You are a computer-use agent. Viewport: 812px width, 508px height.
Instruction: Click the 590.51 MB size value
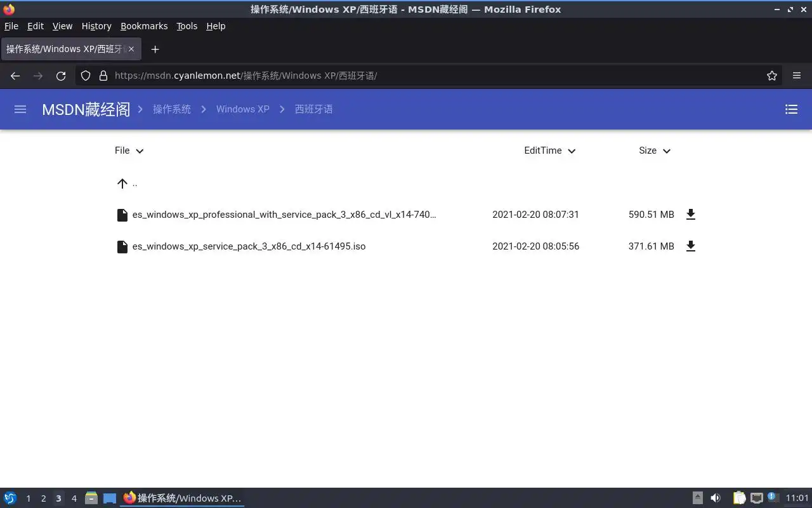pyautogui.click(x=652, y=215)
